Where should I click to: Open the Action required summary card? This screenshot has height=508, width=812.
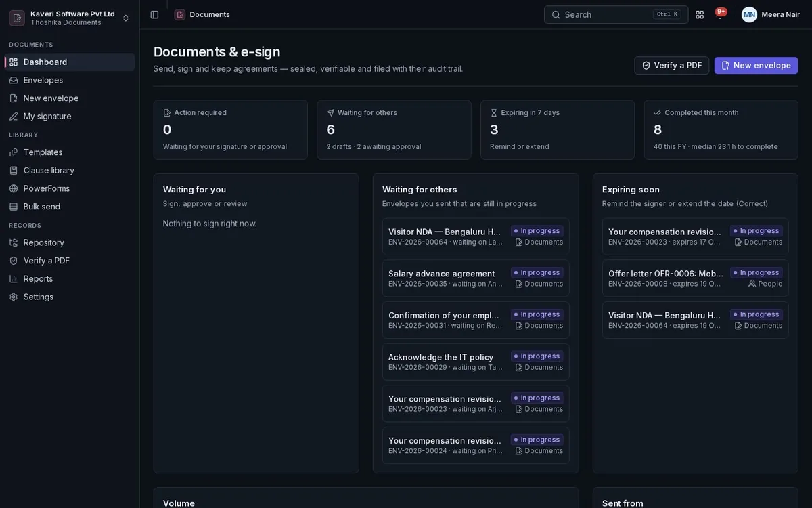coord(231,130)
